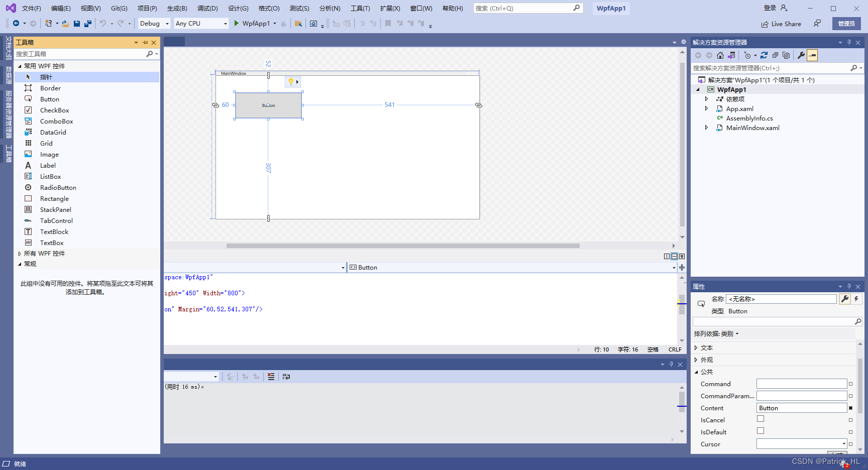Click the Feedback icon next to Live Share
The height and width of the screenshot is (470, 868).
pos(817,24)
